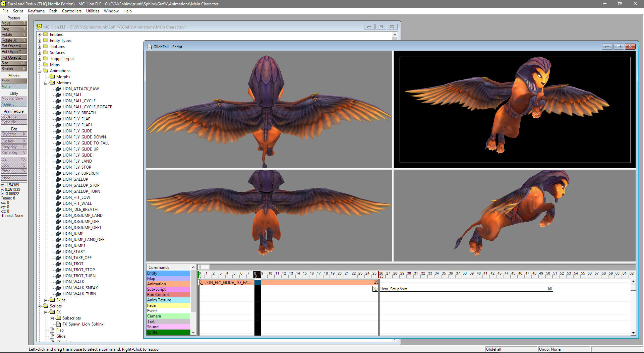644x353 pixels.
Task: Click the Undo button
Action: (13, 178)
